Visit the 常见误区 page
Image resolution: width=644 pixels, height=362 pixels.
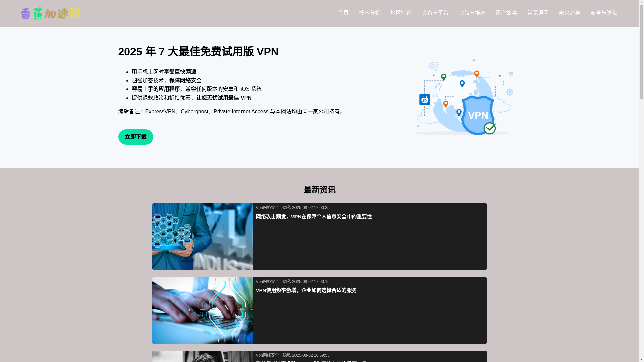click(538, 13)
